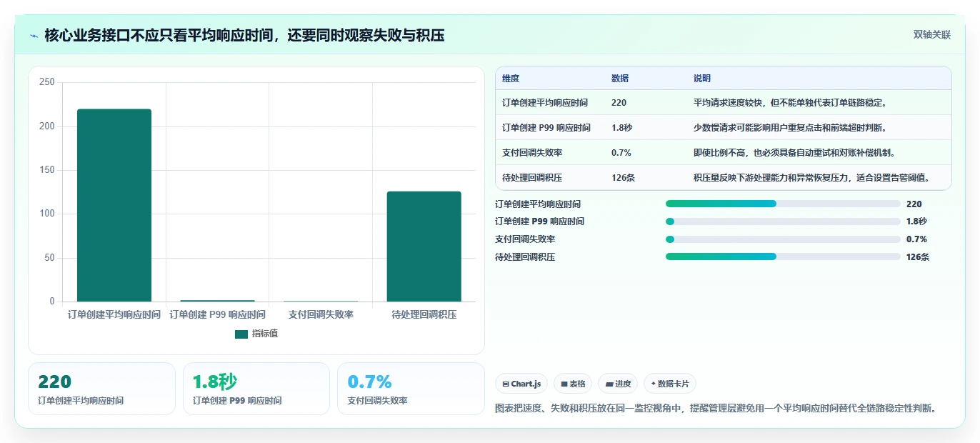Click 待处理回调积压 in the table's 维度 column
The image size is (980, 443).
(532, 177)
